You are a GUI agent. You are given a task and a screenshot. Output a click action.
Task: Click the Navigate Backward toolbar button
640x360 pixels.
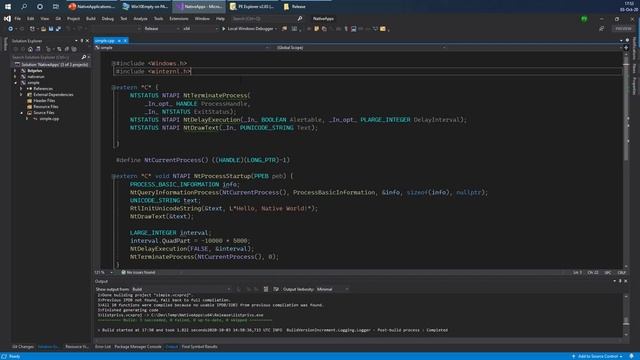click(11, 29)
